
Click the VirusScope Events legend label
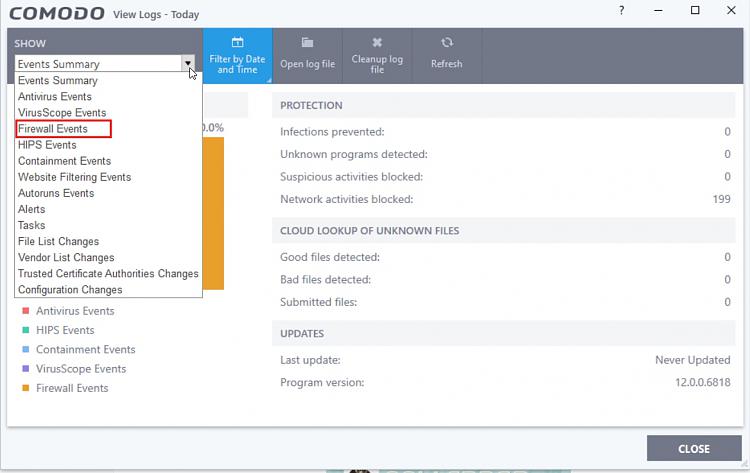pos(81,369)
